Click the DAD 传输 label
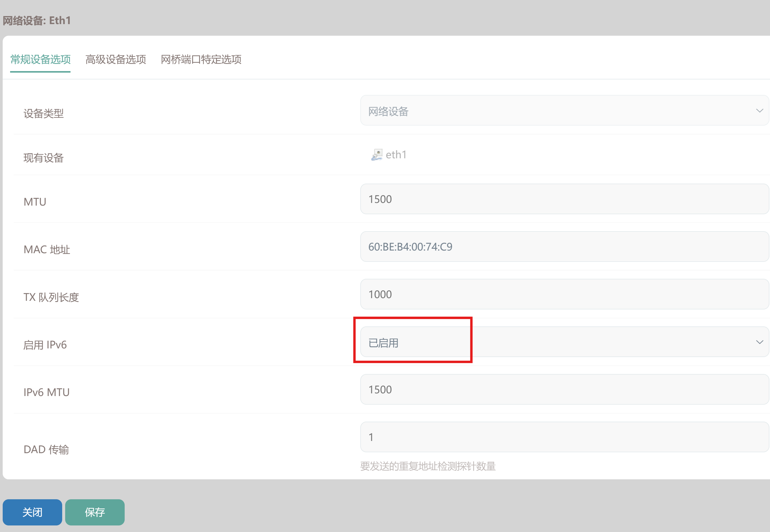The height and width of the screenshot is (532, 770). (x=46, y=449)
